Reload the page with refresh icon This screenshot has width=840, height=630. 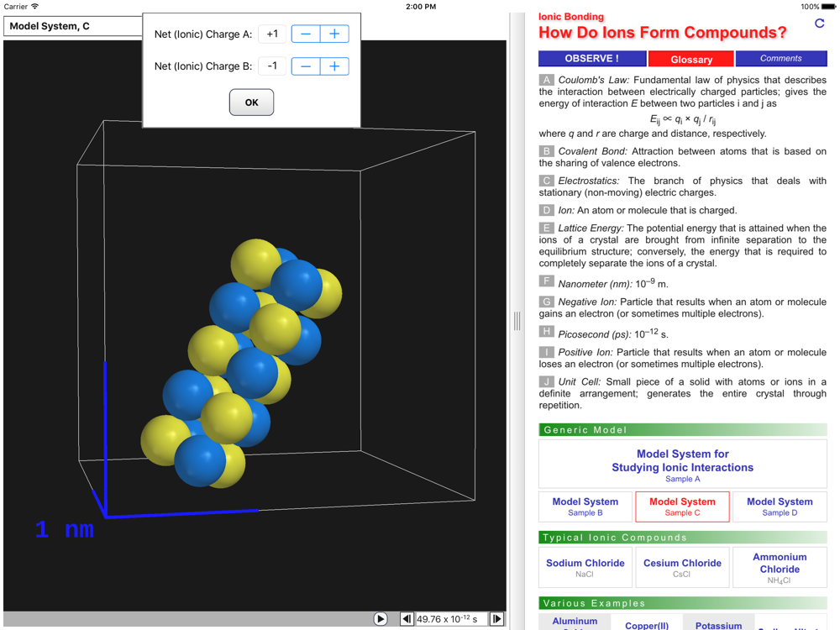click(x=819, y=24)
